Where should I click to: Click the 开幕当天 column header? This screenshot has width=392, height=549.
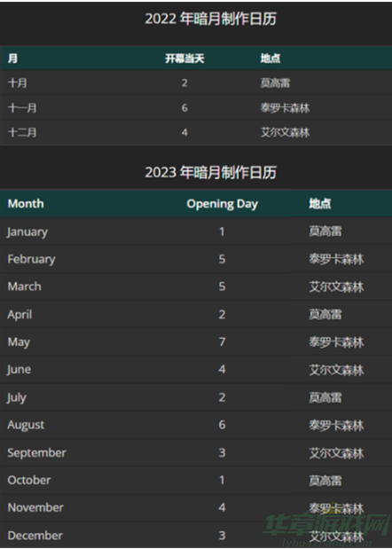tap(184, 59)
